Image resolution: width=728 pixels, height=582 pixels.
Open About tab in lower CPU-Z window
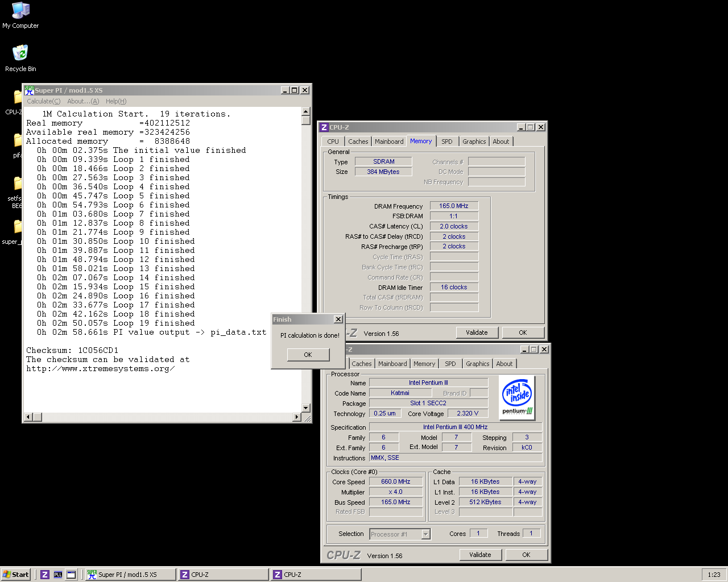coord(504,364)
